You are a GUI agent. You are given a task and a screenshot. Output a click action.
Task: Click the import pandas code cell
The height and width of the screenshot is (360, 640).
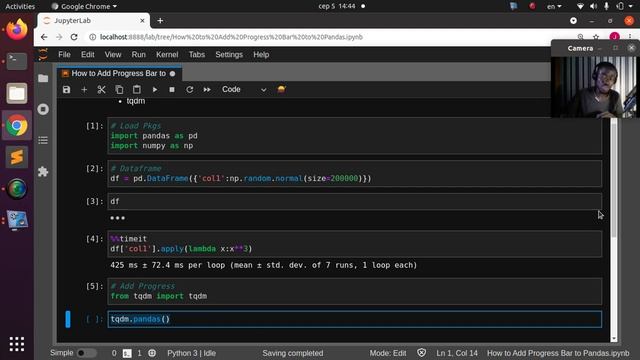pos(355,136)
